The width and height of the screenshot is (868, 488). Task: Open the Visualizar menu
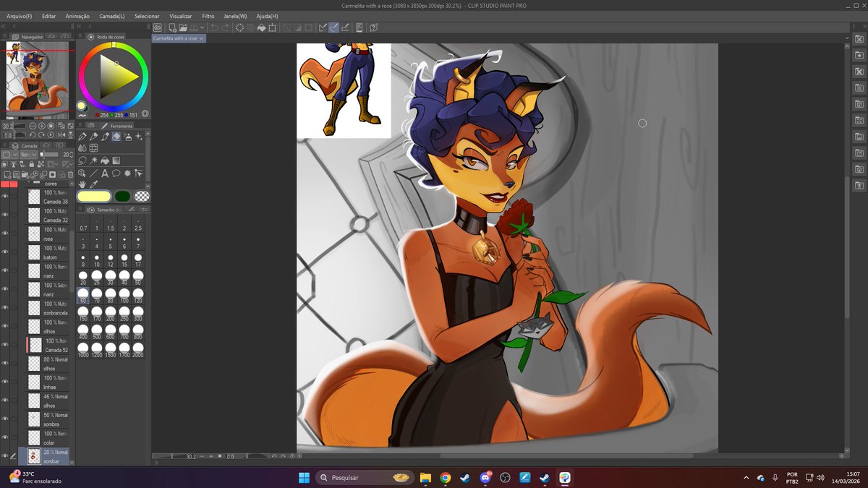tap(181, 15)
